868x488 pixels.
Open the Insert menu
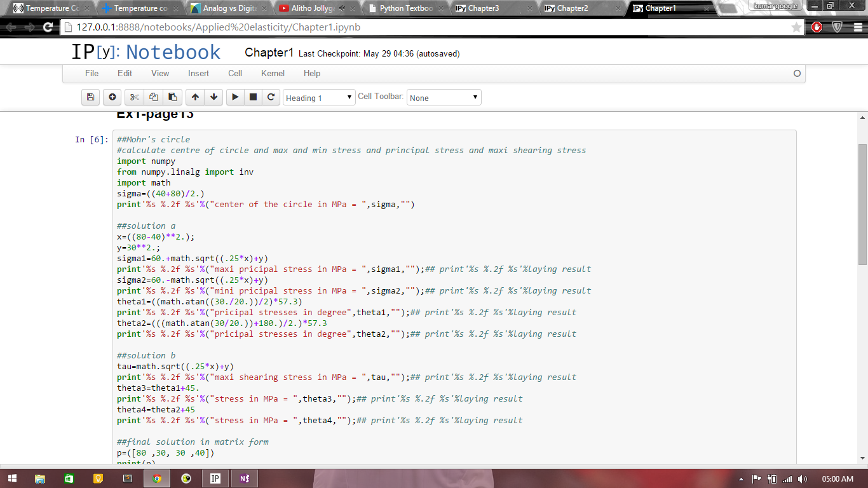[x=198, y=73]
